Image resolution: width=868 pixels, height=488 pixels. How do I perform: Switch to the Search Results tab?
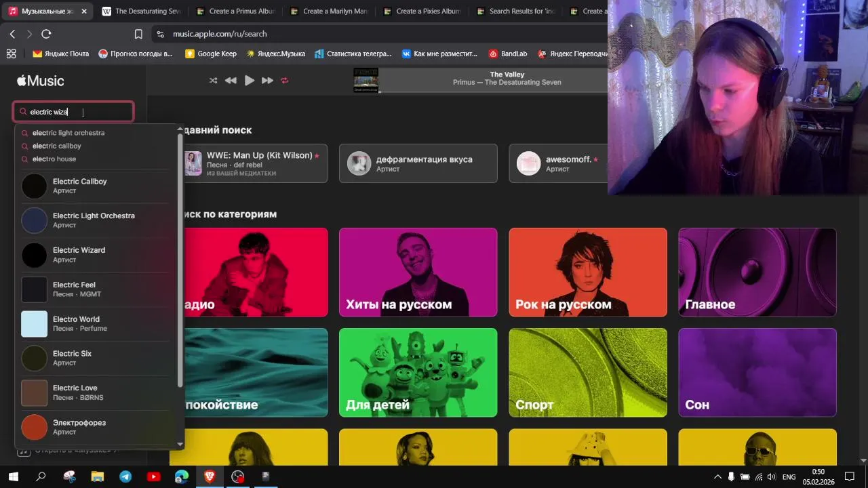(515, 11)
